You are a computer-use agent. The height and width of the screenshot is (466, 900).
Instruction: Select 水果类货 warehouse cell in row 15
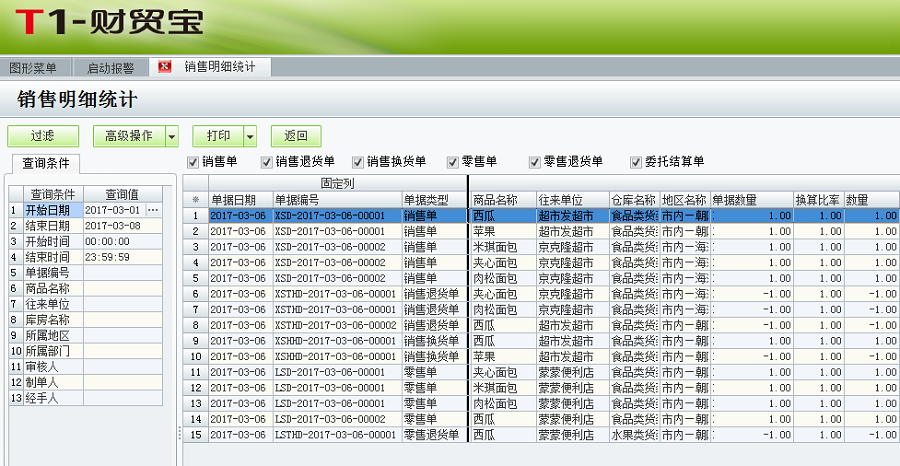tap(634, 434)
